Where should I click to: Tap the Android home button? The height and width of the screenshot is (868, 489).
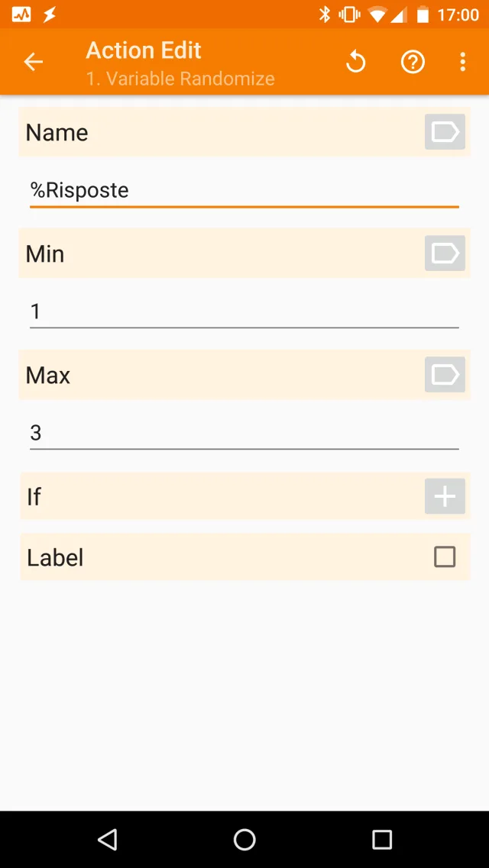click(244, 838)
